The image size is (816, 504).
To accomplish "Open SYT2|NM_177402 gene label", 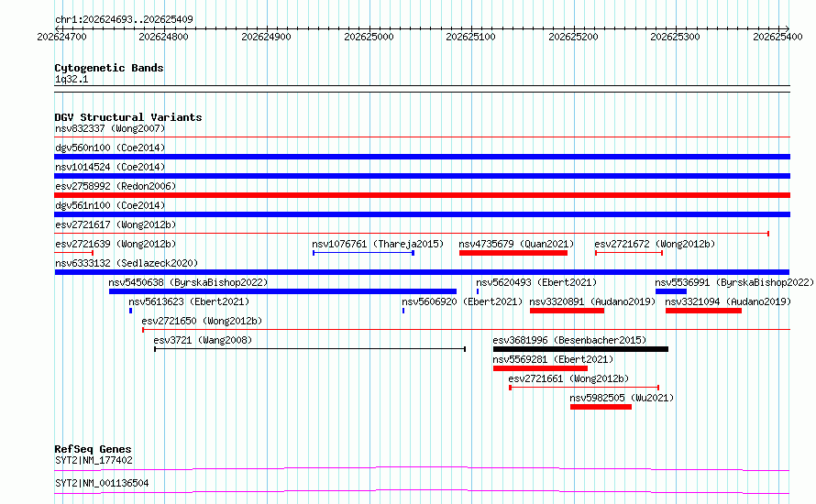I will [94, 460].
